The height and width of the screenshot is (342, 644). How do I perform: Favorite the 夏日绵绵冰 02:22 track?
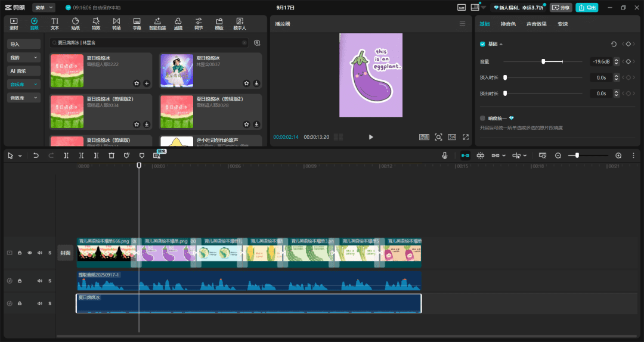point(137,83)
